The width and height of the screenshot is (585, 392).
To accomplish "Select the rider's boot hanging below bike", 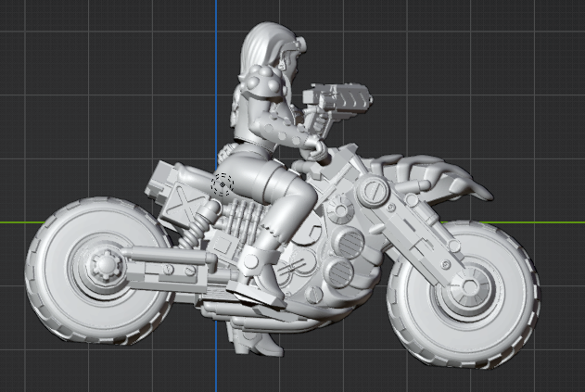I will (259, 343).
